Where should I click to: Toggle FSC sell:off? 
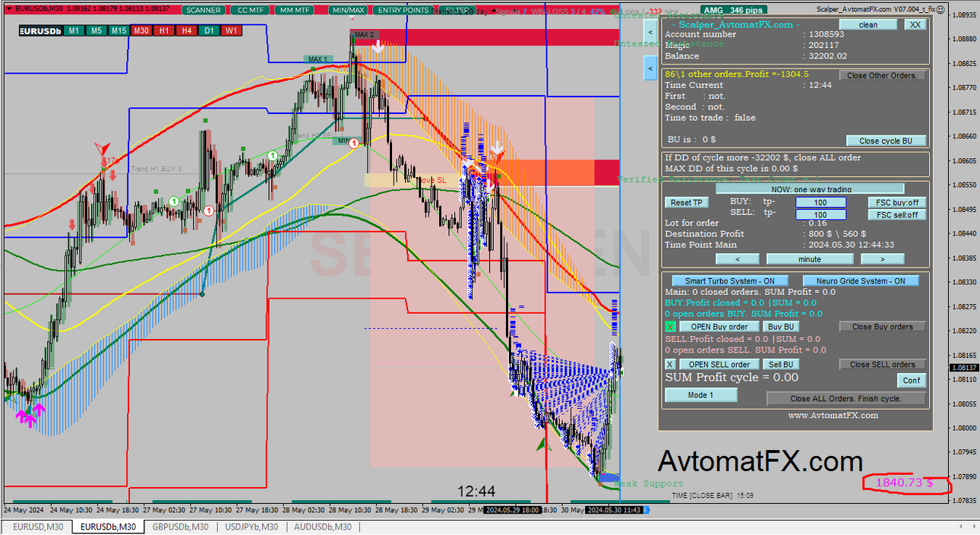(x=897, y=215)
